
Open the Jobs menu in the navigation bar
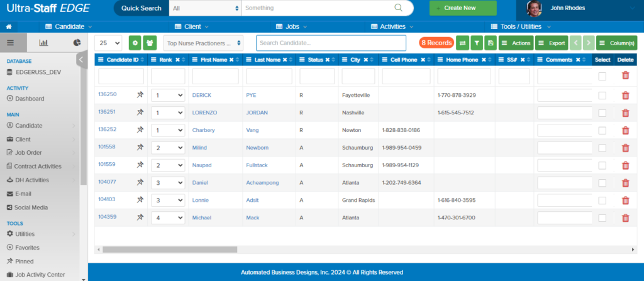coord(292,27)
